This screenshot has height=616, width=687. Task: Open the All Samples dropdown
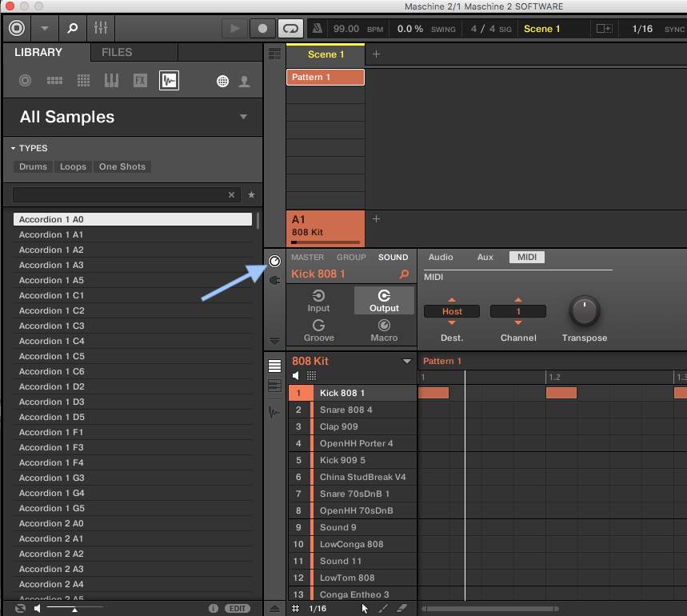pyautogui.click(x=244, y=117)
